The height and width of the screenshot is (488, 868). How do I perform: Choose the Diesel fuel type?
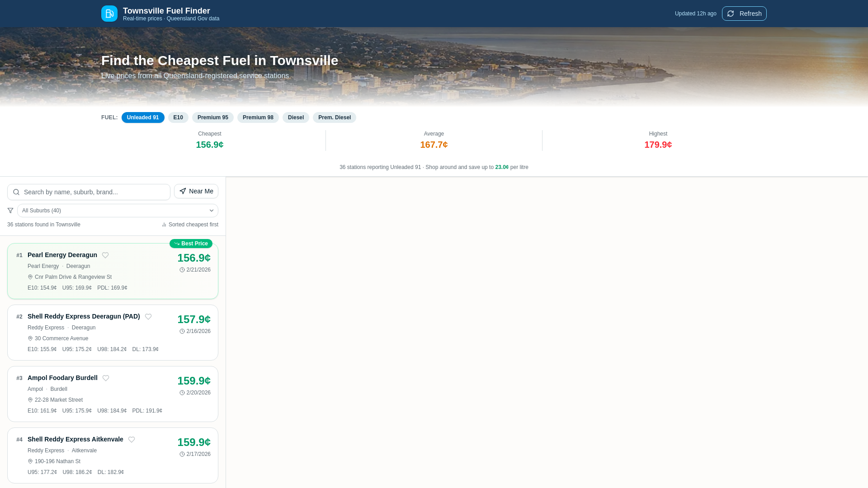(296, 117)
